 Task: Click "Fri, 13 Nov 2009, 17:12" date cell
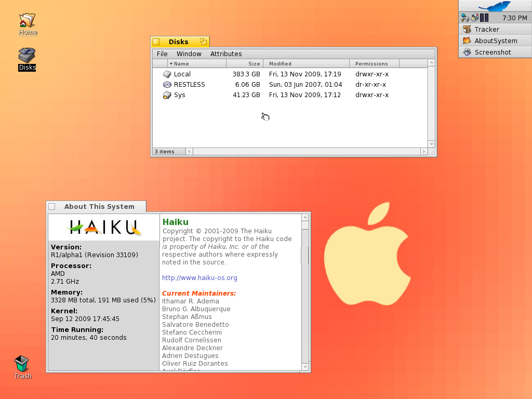304,95
